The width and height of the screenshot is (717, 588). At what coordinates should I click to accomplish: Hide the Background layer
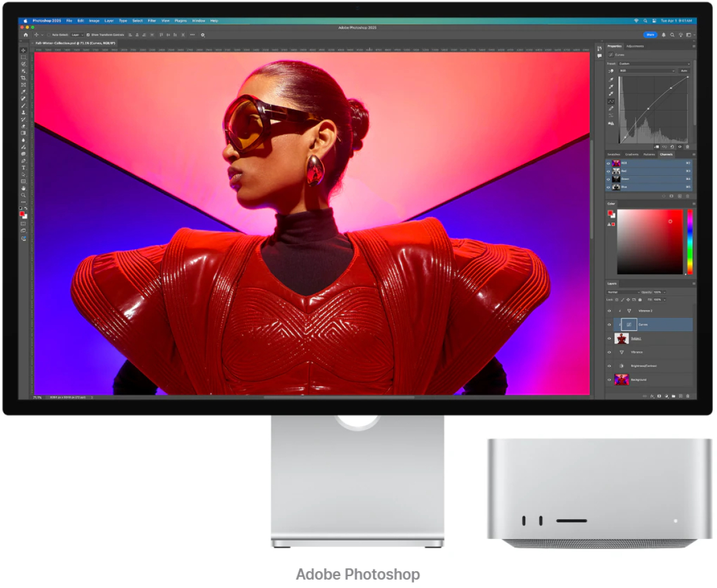pyautogui.click(x=609, y=379)
